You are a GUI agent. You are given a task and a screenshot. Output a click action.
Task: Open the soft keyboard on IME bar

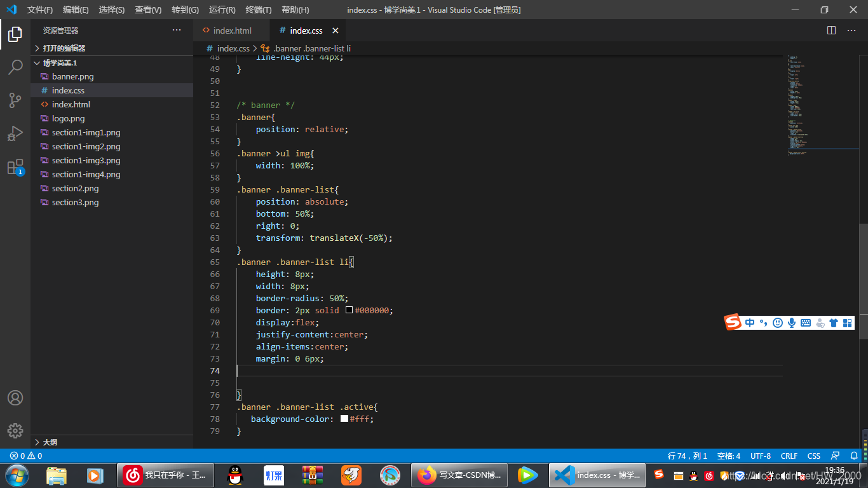[806, 323]
